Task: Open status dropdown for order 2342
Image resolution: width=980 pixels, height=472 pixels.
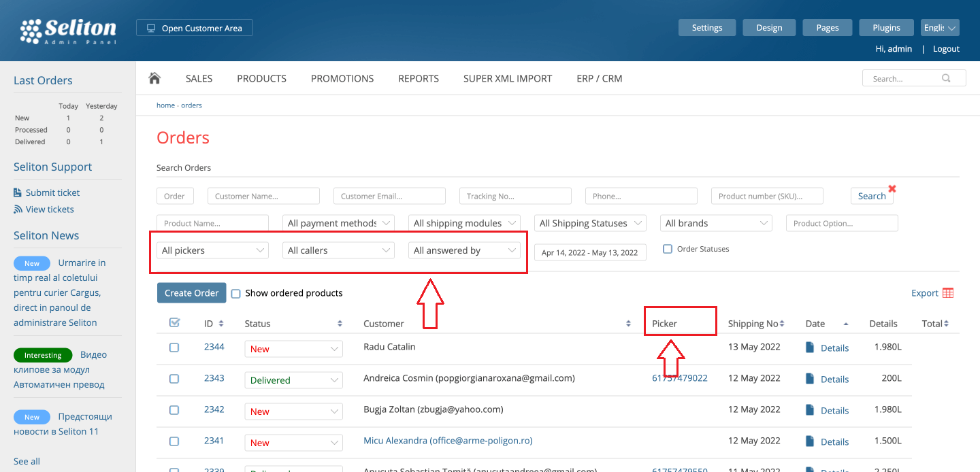Action: (x=293, y=411)
